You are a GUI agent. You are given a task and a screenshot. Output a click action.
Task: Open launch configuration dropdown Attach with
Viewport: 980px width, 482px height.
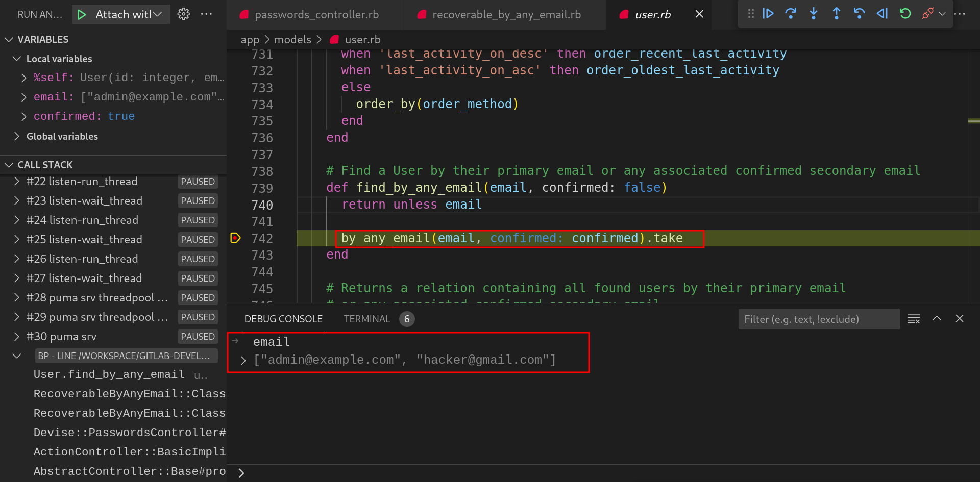tap(129, 14)
